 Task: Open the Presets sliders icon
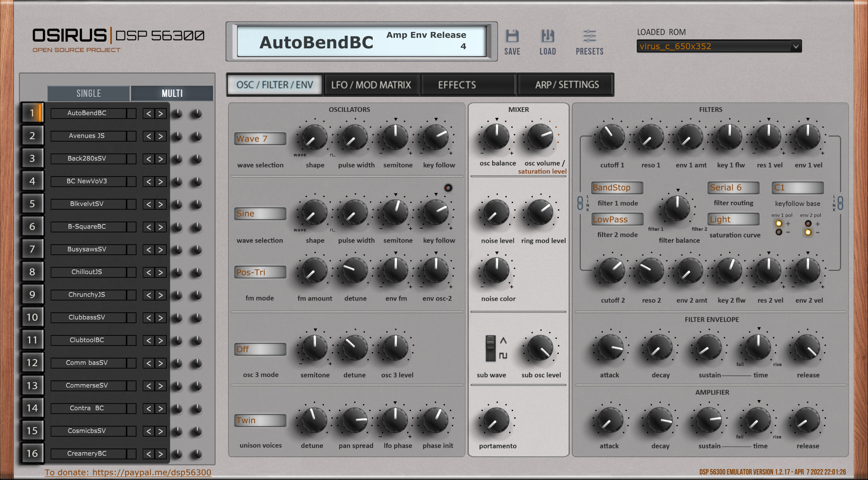[589, 37]
